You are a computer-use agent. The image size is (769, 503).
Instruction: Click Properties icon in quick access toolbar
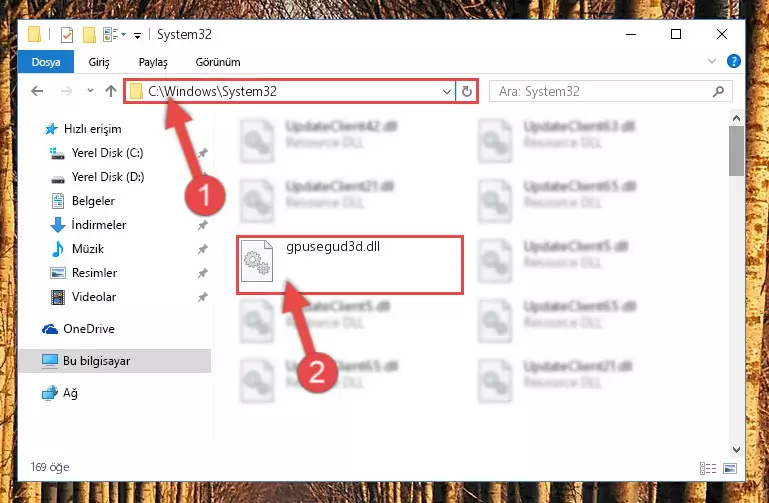coord(67,35)
